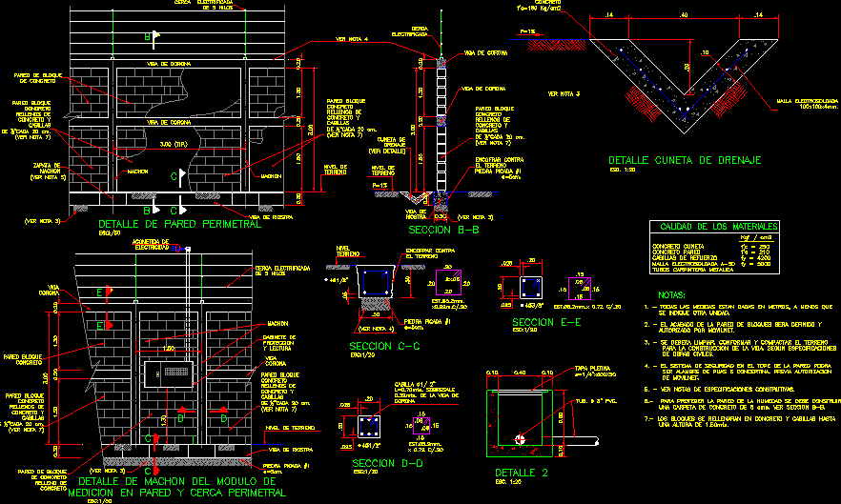Select the 'TUBOS CARPINTERIA METALICA' table row
The width and height of the screenshot is (841, 504).
(x=693, y=270)
